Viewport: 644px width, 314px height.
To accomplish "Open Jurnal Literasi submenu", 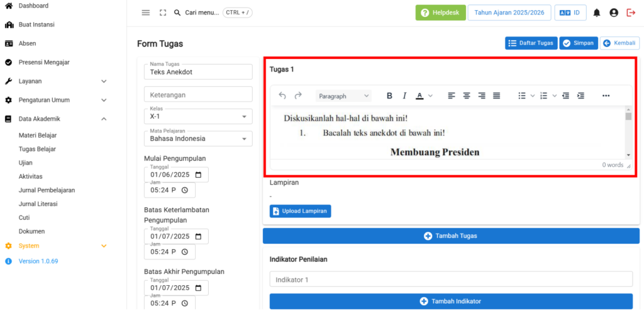I will tap(38, 203).
